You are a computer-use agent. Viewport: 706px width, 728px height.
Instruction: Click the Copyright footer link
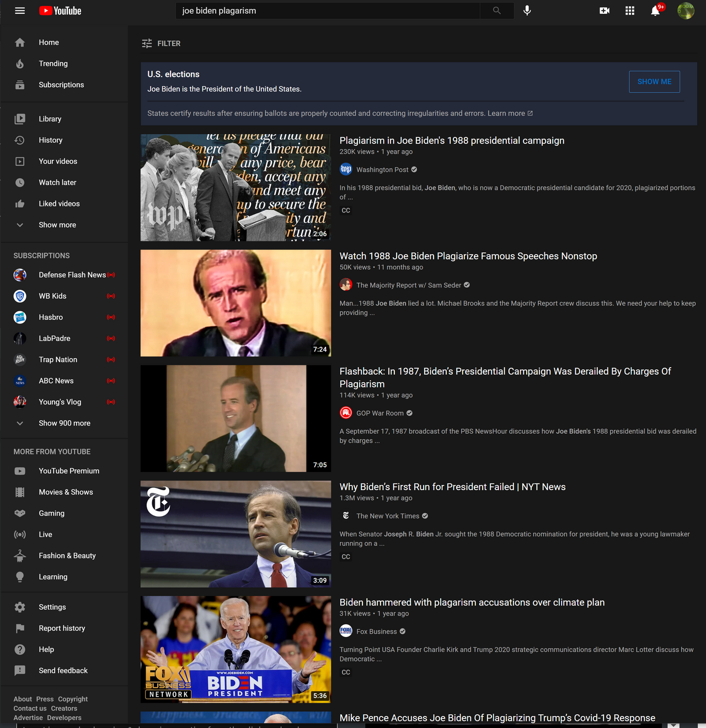[73, 699]
